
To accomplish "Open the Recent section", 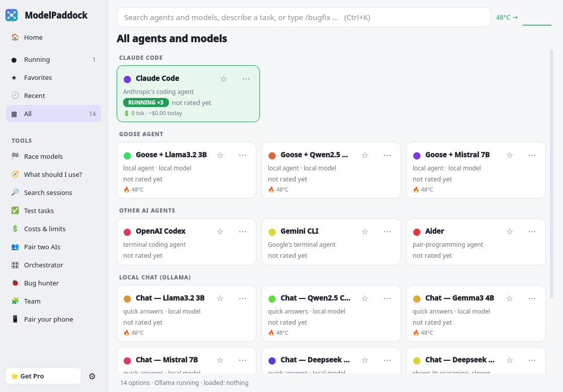I will click(x=53, y=95).
